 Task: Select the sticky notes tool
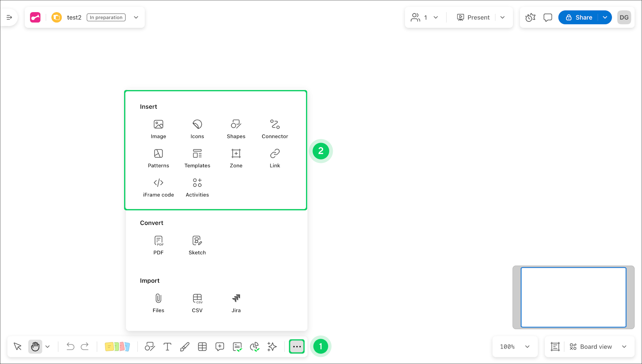pyautogui.click(x=118, y=346)
